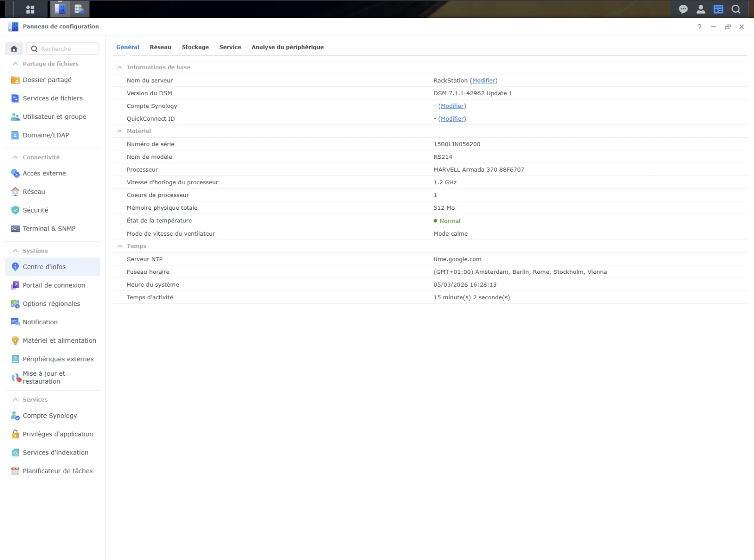This screenshot has width=754, height=560.
Task: Open the user account options icon
Action: click(x=701, y=9)
